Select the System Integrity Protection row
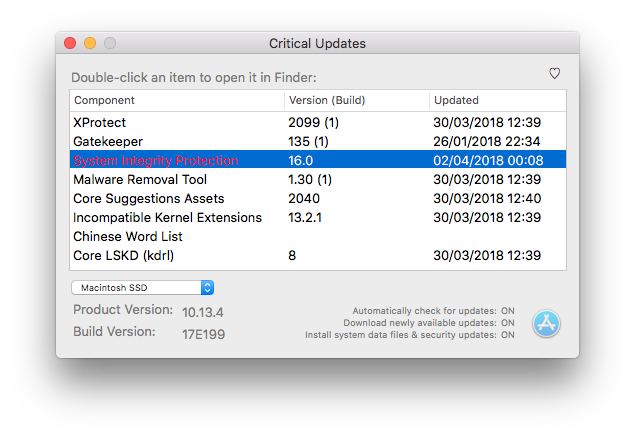 coord(318,160)
